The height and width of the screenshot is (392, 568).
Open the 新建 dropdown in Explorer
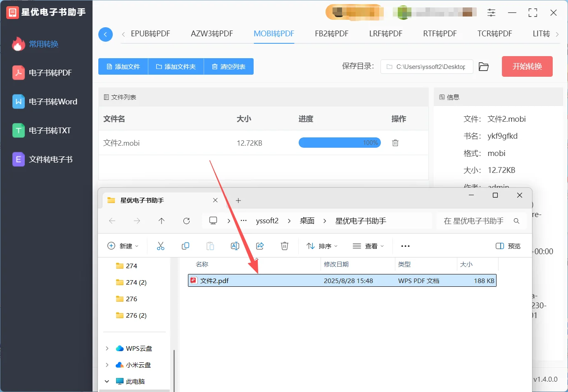pyautogui.click(x=123, y=246)
